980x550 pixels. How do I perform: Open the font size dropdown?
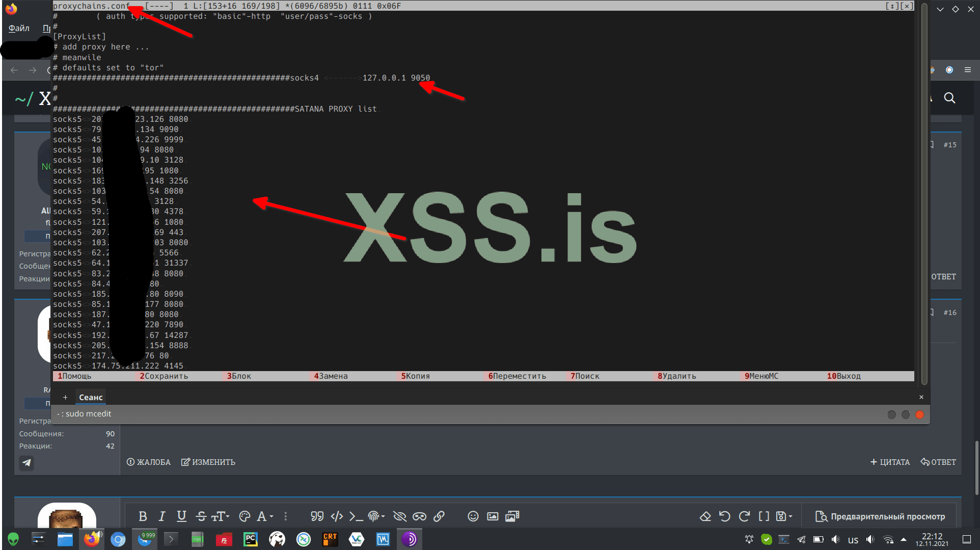coord(221,516)
